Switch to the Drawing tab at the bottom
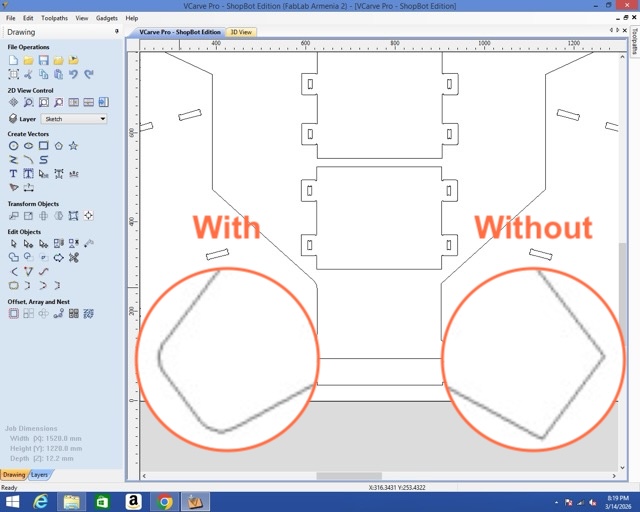The height and width of the screenshot is (512, 640). point(14,475)
